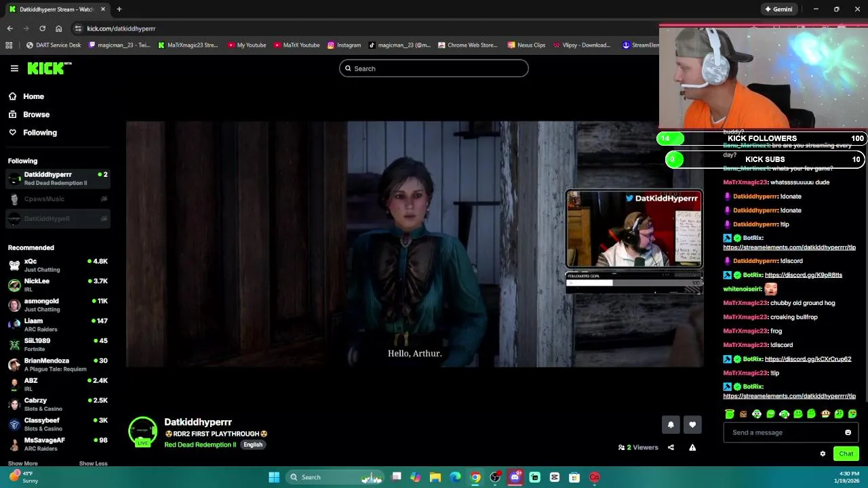Open Instagram bookmark
This screenshot has height=488, width=868.
coord(344,45)
